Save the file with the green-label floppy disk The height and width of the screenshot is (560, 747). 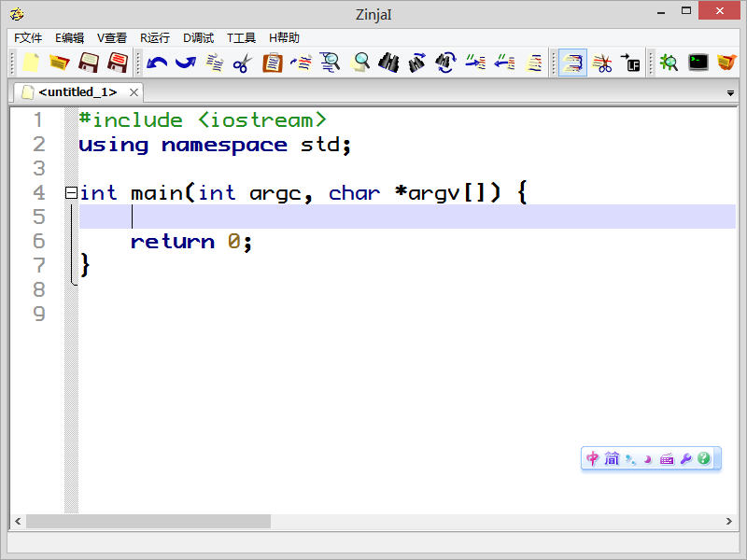pyautogui.click(x=89, y=63)
